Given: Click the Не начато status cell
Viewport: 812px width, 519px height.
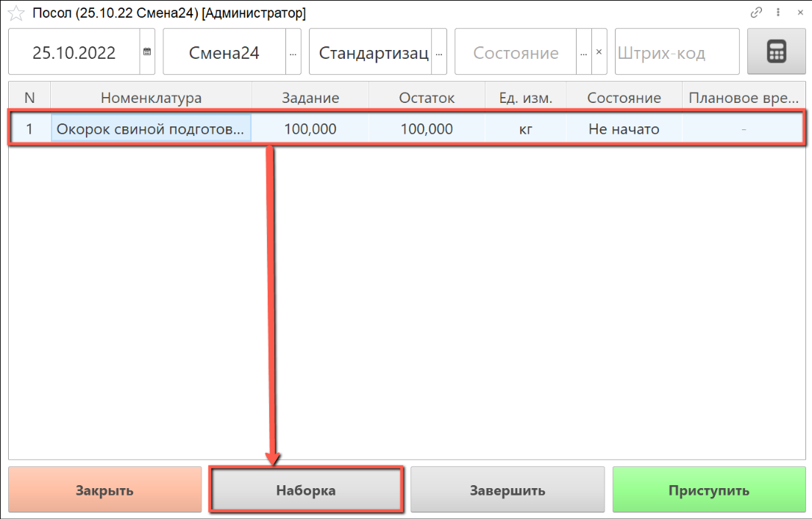Looking at the screenshot, I should click(x=624, y=129).
